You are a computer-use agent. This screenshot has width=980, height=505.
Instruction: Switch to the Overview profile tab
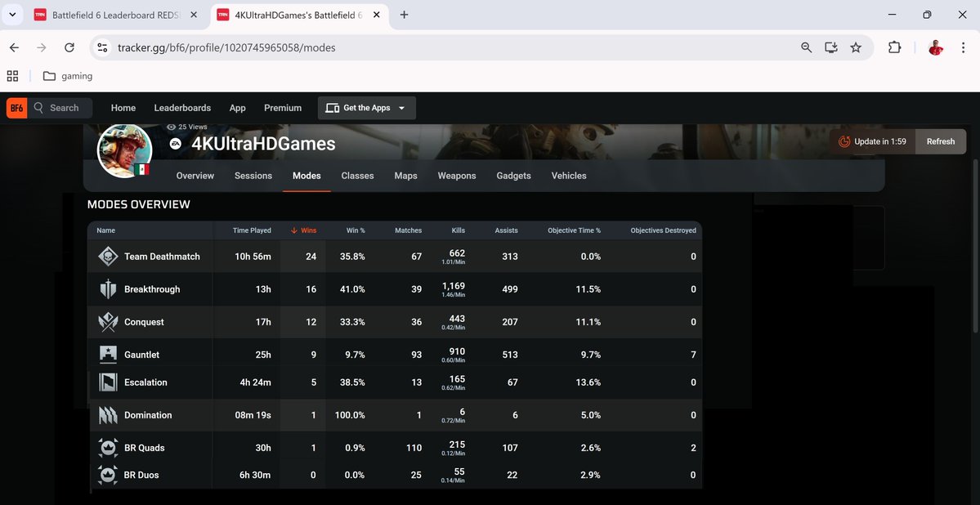[195, 176]
